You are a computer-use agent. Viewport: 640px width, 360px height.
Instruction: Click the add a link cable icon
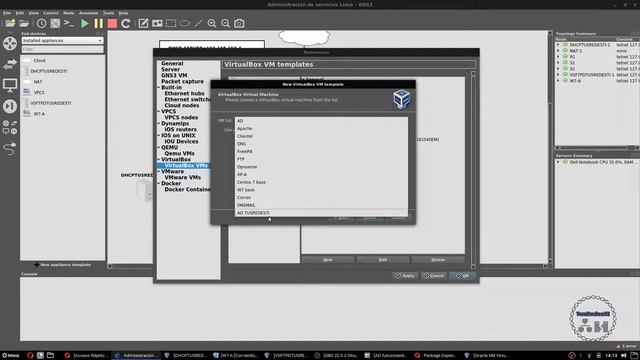point(10,149)
